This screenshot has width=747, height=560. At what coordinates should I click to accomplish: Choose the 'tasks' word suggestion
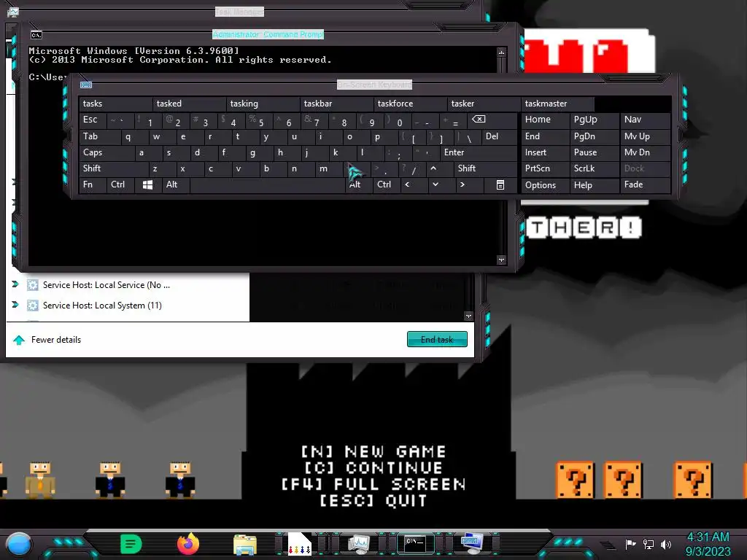pyautogui.click(x=116, y=104)
